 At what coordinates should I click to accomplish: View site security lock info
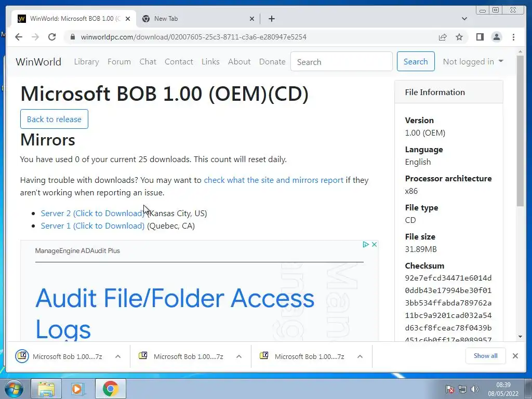click(x=72, y=37)
